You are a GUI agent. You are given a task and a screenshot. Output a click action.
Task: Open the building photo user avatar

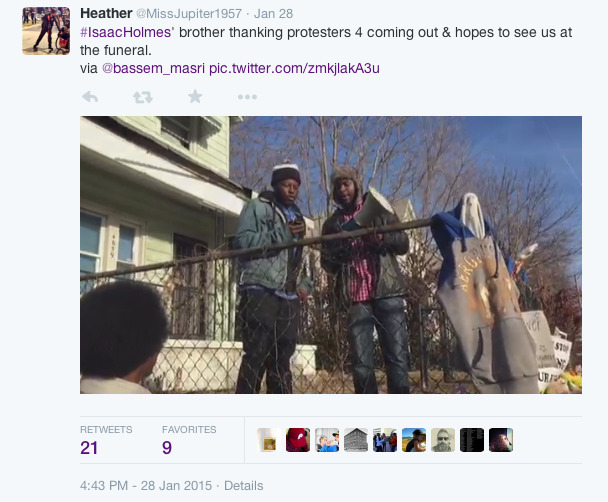click(x=356, y=440)
